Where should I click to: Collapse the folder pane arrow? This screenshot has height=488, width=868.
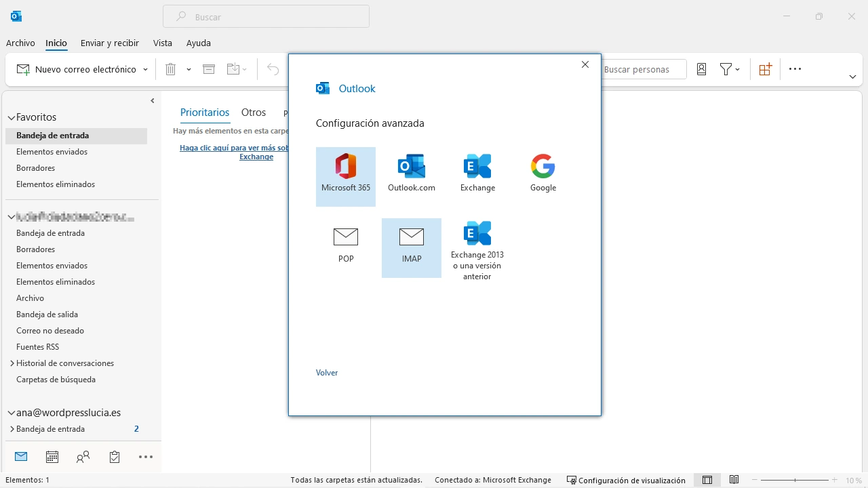(x=153, y=101)
